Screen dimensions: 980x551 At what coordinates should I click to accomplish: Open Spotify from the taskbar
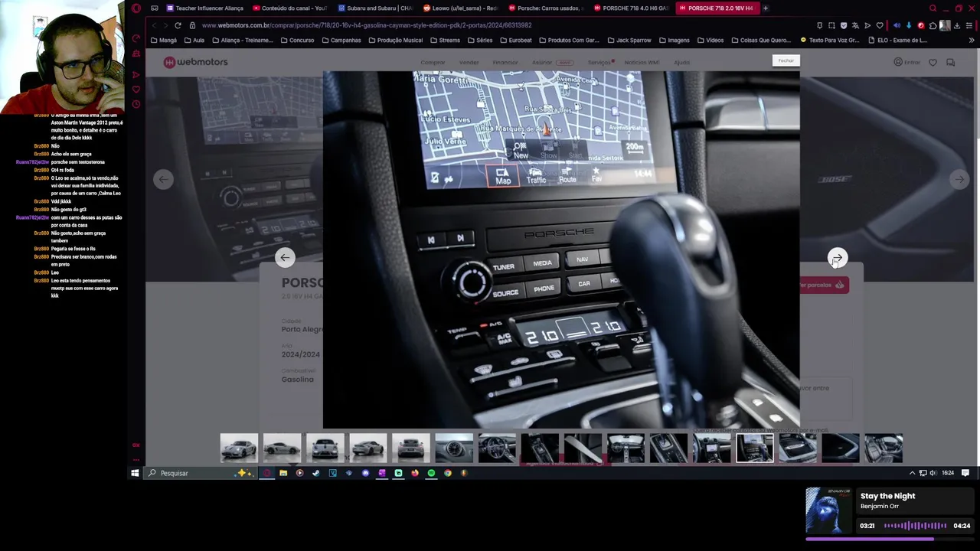coord(431,473)
